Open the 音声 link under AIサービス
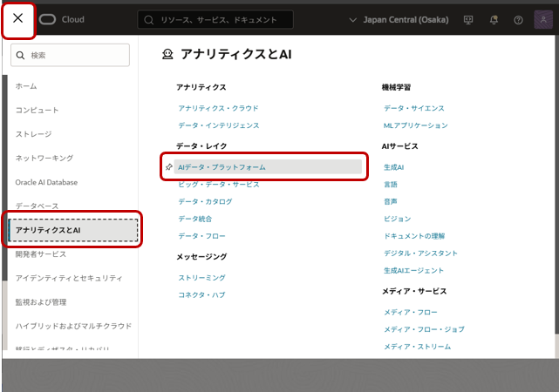Viewport: 559px width, 392px height. tap(391, 201)
